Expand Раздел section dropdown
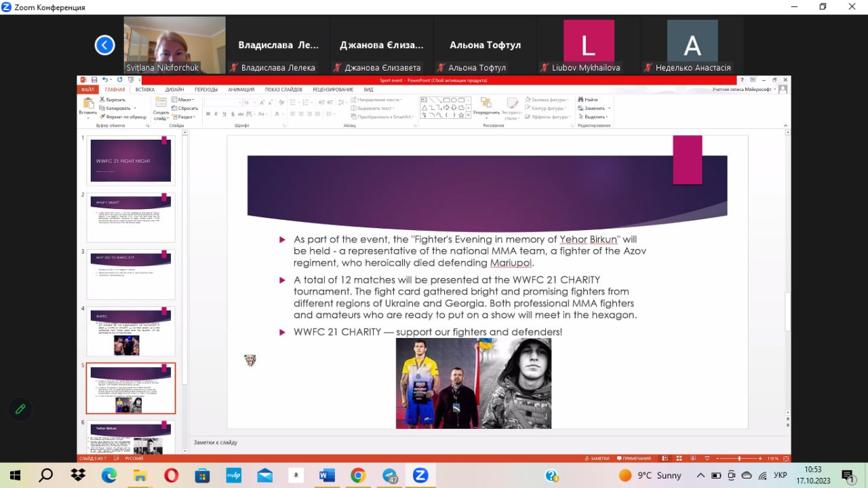Viewport: 868px width, 488px height. click(x=184, y=117)
